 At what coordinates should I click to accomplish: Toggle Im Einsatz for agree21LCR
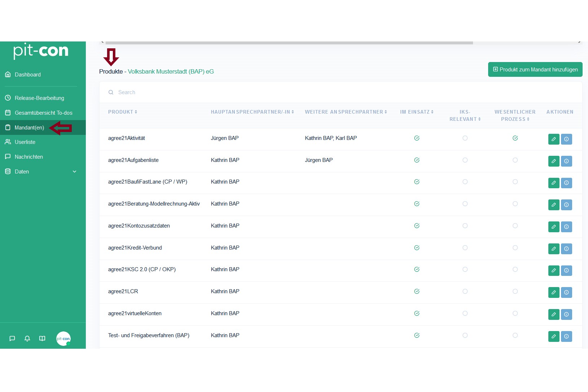(417, 291)
